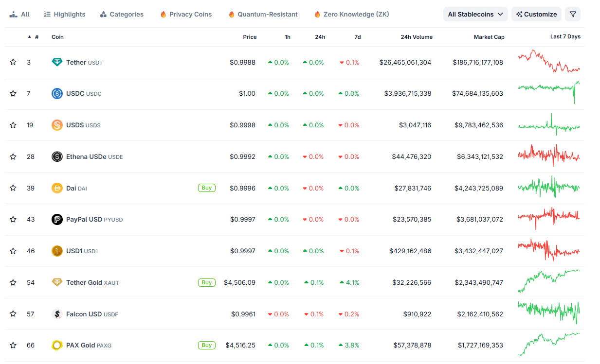Click the Buy button for Dai
This screenshot has height=364, width=600.
[x=206, y=188]
